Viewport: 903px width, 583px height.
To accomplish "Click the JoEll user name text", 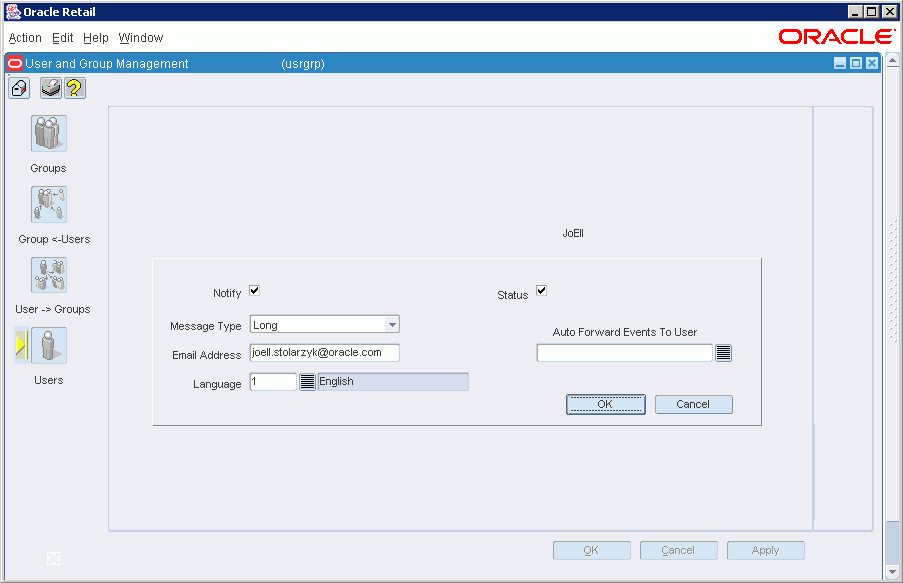I will pyautogui.click(x=573, y=233).
